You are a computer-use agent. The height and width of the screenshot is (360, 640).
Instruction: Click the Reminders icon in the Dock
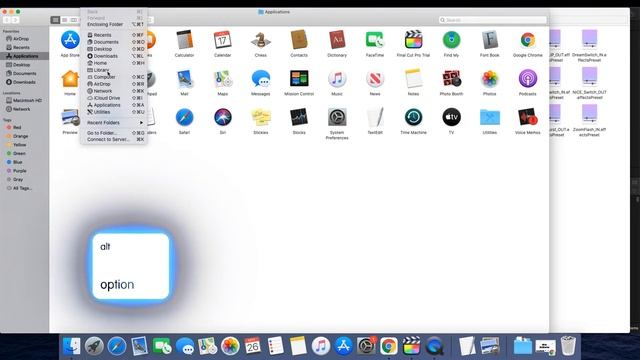pyautogui.click(x=276, y=346)
